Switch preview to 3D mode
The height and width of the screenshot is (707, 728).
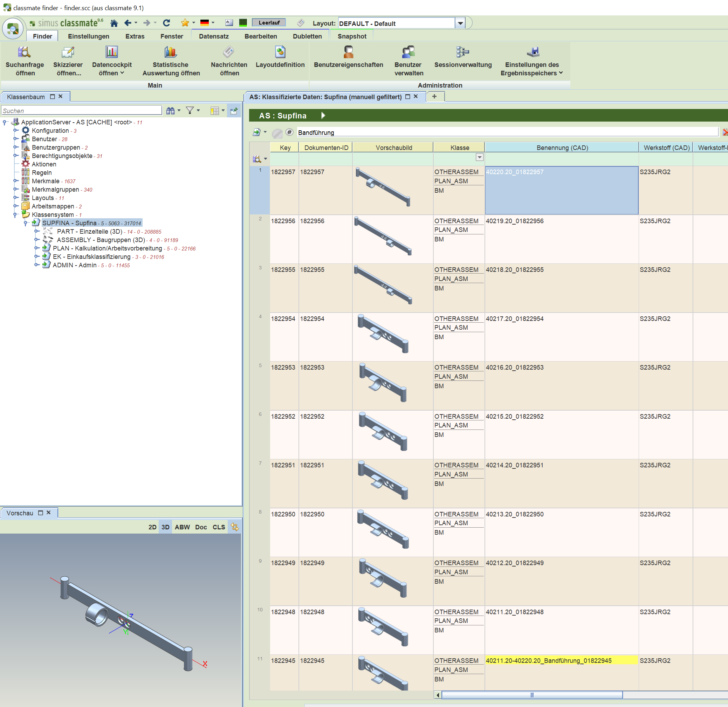165,527
